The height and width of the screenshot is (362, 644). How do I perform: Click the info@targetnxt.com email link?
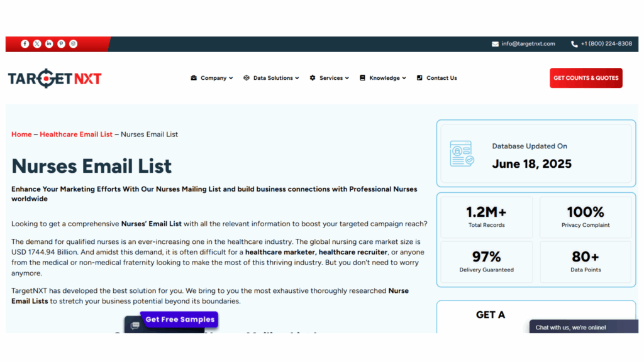coord(528,44)
